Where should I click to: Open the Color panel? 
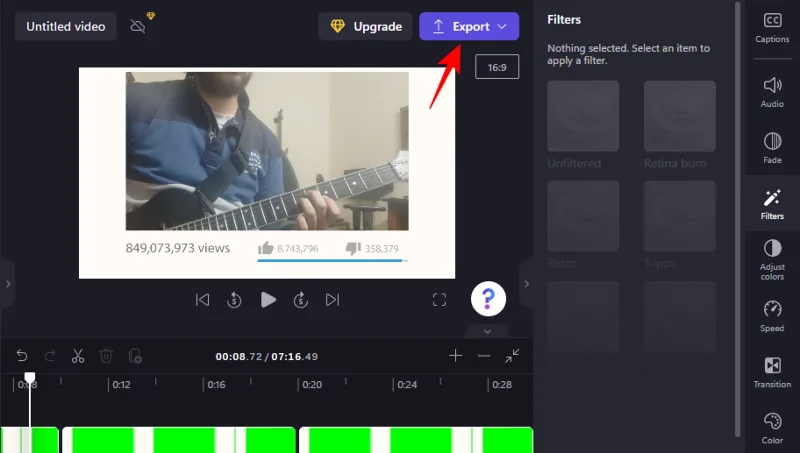point(772,429)
